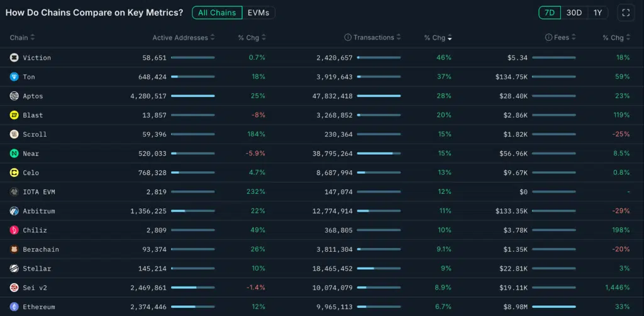Click Aptos transactions progress bar

coord(379,96)
